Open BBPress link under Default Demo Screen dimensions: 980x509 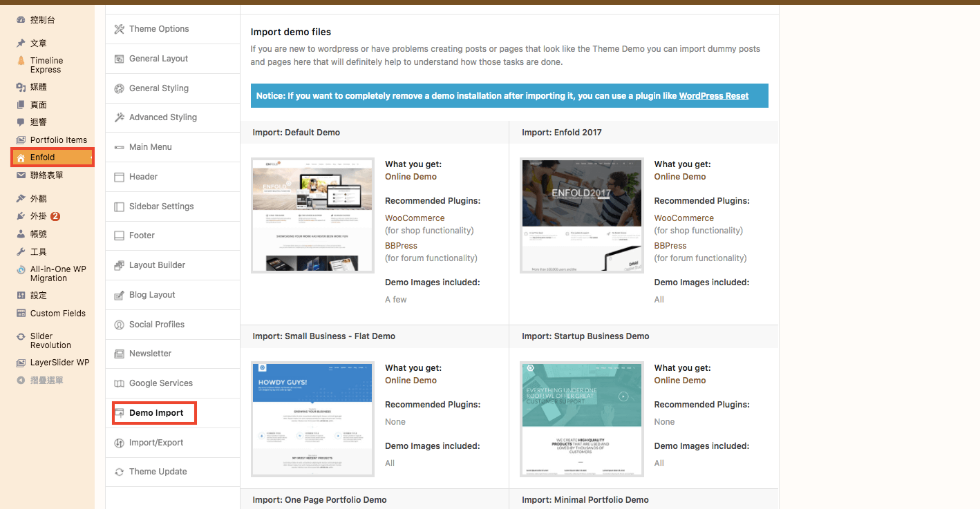[401, 246]
